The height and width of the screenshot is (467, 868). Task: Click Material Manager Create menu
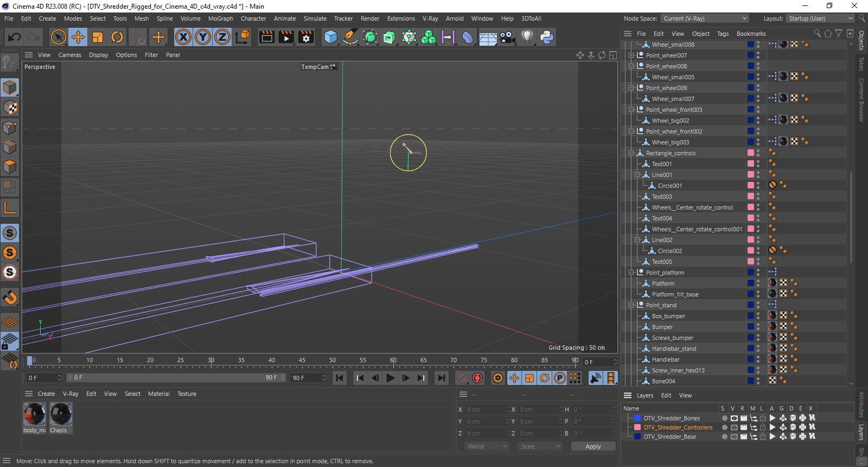[x=46, y=394]
